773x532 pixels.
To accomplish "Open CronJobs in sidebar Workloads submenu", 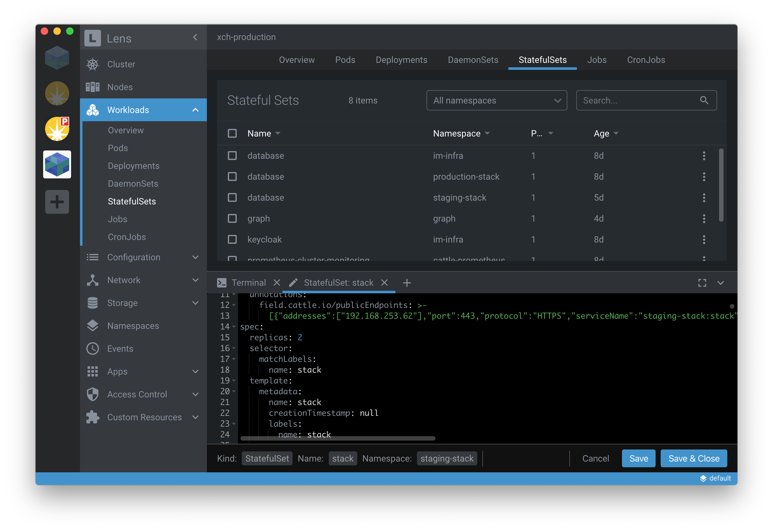I will 127,237.
